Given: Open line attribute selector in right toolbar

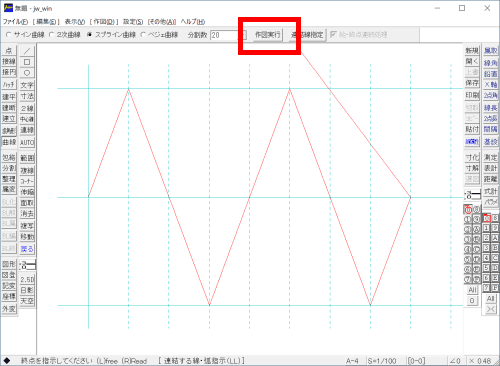Looking at the screenshot, I should [472, 194].
